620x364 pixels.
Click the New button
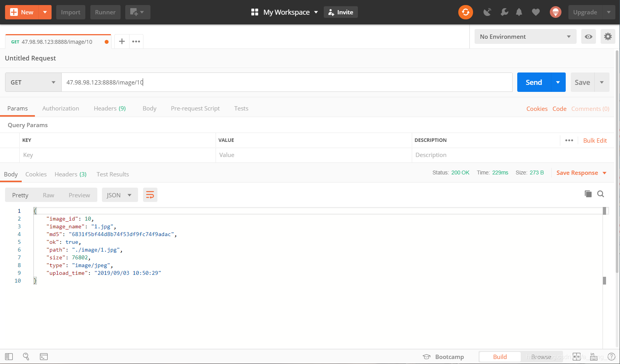[x=22, y=12]
